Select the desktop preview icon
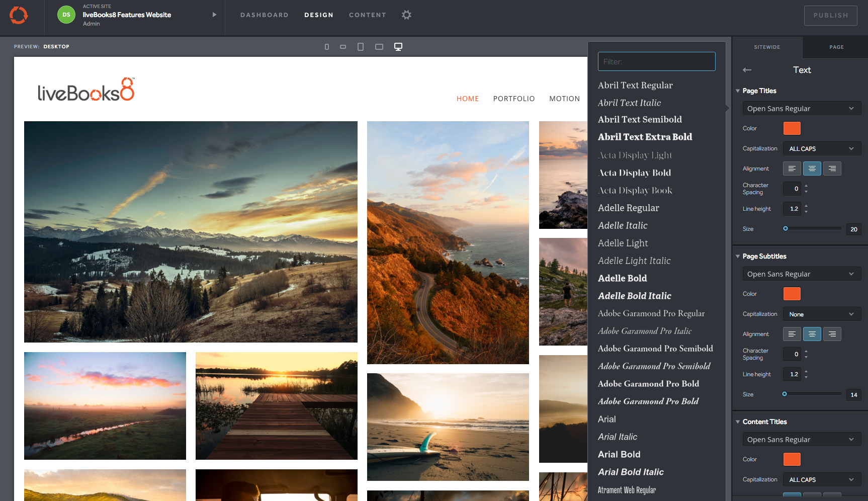This screenshot has height=501, width=868. pos(398,47)
